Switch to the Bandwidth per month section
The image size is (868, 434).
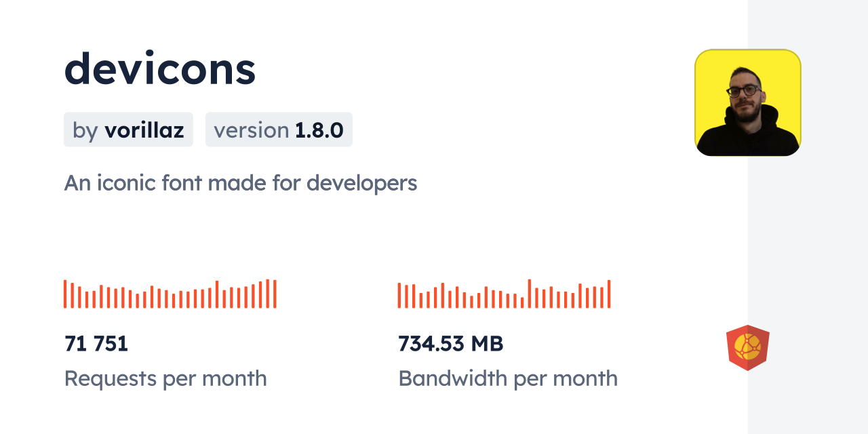(x=508, y=378)
